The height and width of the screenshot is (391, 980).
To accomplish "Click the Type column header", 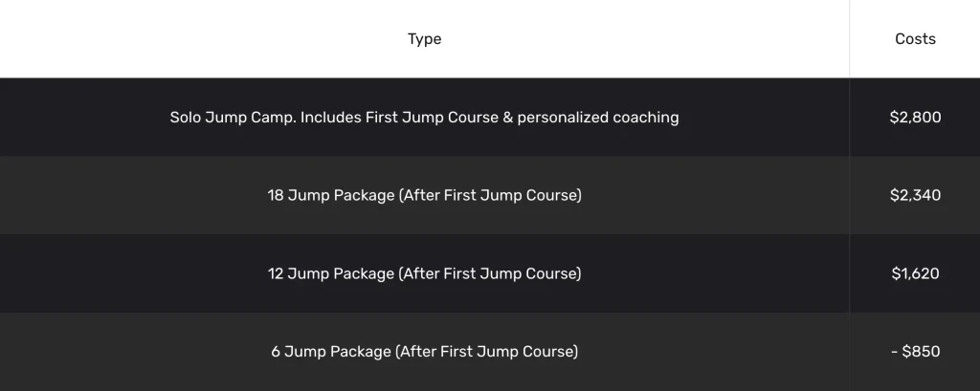I will (424, 39).
